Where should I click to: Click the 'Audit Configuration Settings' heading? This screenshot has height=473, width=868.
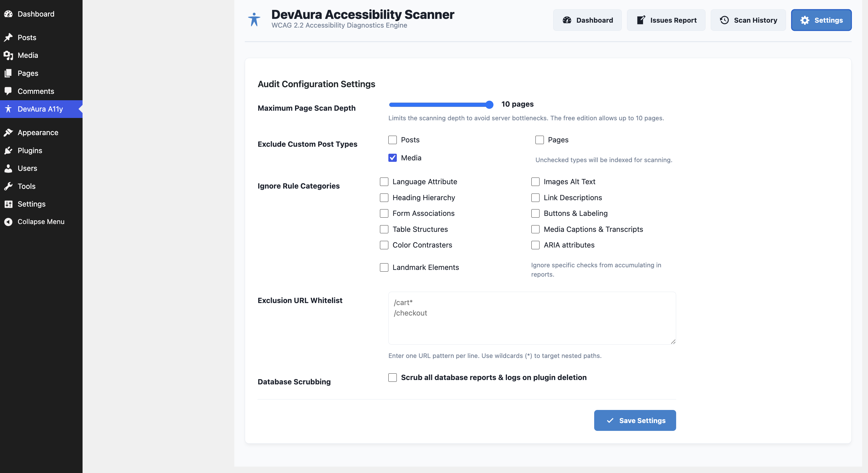point(316,84)
